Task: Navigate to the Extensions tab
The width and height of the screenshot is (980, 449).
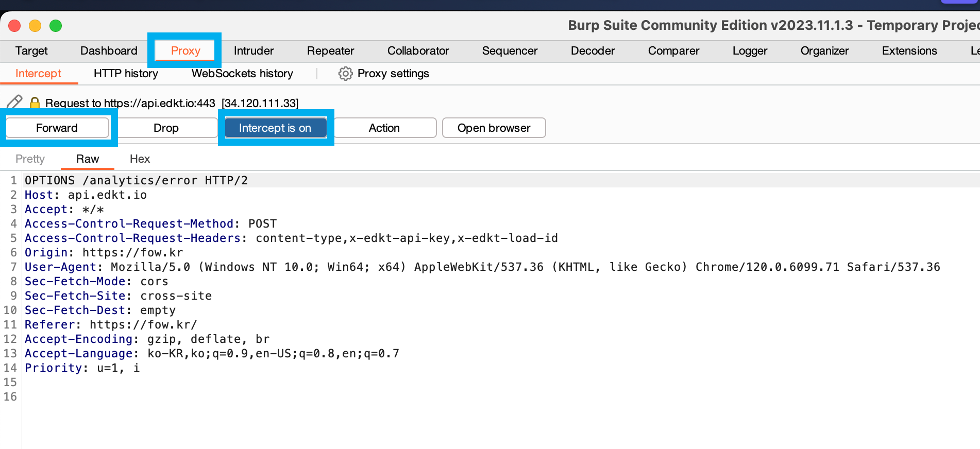Action: tap(909, 51)
